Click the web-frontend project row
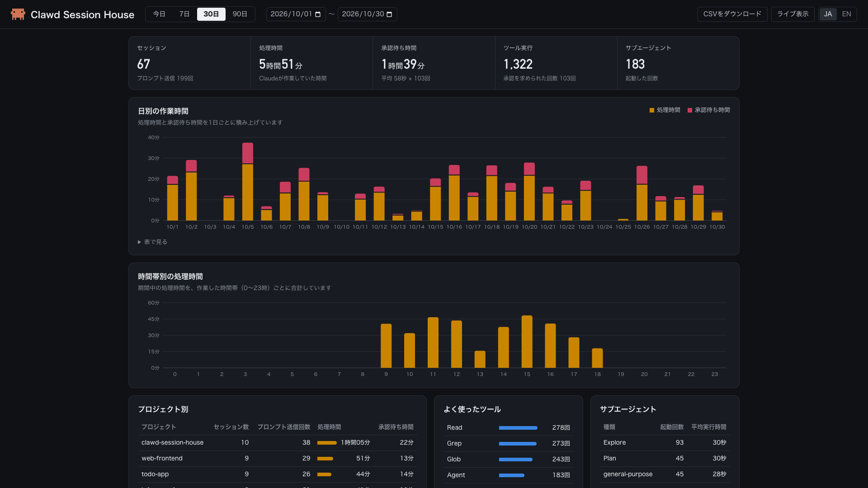Viewport: 868px width, 488px height. 278,459
